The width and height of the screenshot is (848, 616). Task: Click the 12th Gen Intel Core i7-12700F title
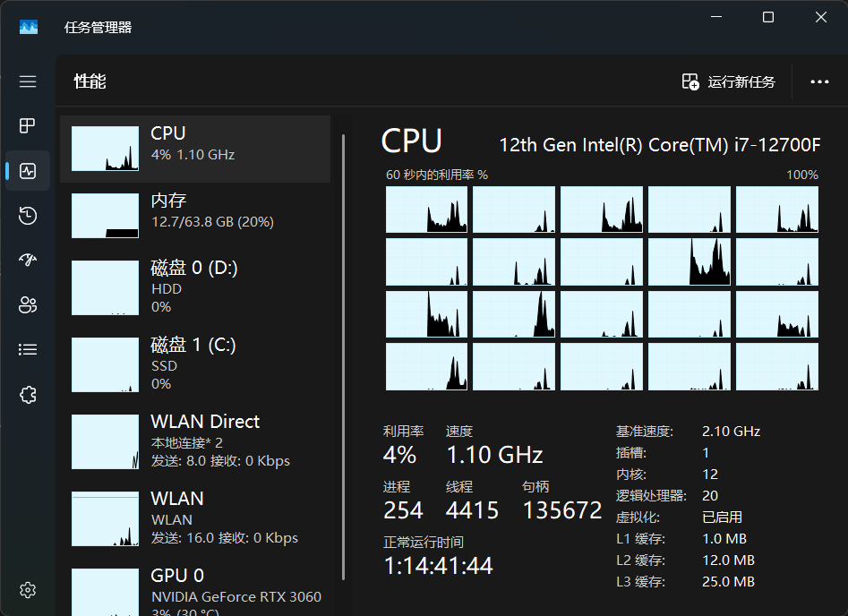pyautogui.click(x=659, y=145)
